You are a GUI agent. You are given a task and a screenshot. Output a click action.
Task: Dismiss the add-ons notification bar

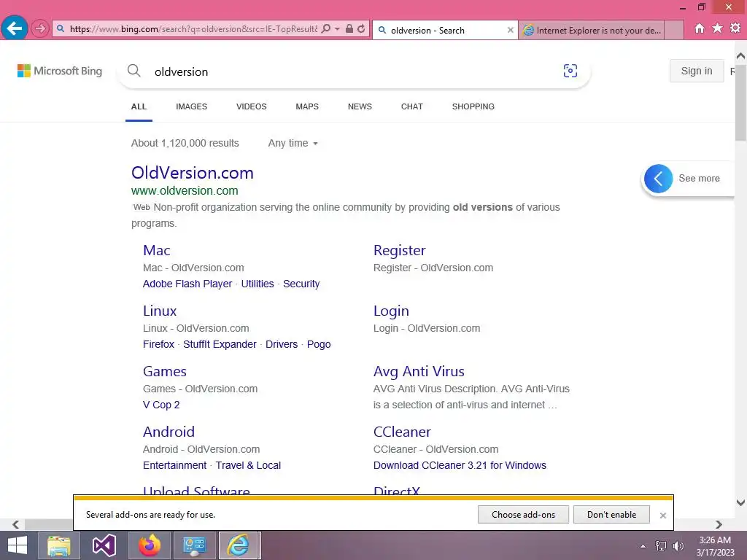pos(662,516)
